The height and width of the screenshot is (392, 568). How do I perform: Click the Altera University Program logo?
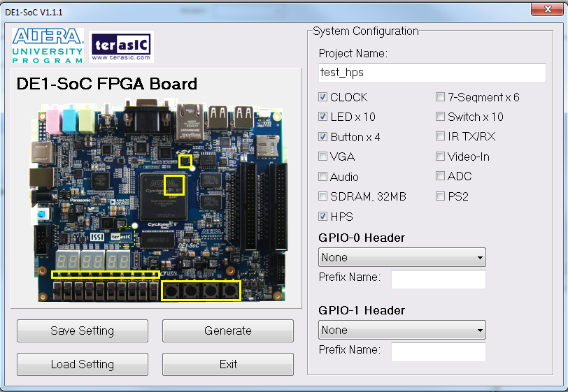click(48, 45)
